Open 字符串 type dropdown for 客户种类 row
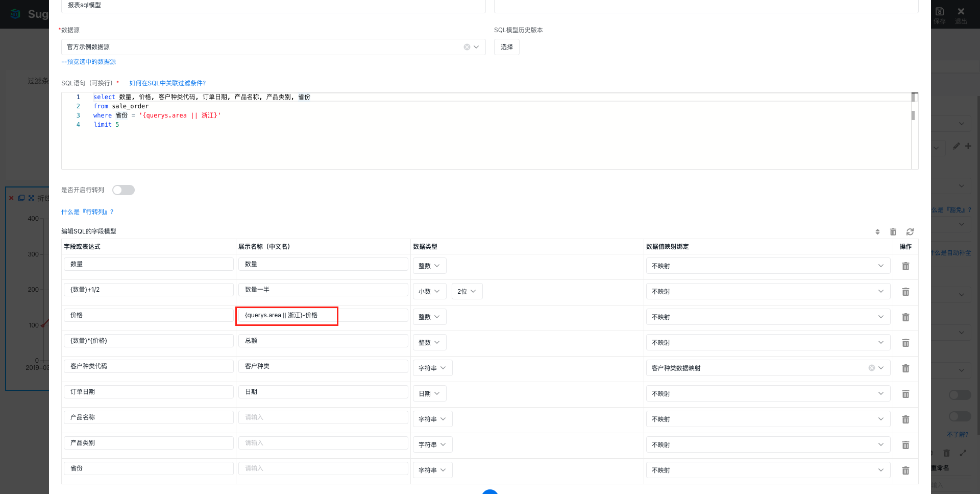This screenshot has width=980, height=494. (432, 368)
